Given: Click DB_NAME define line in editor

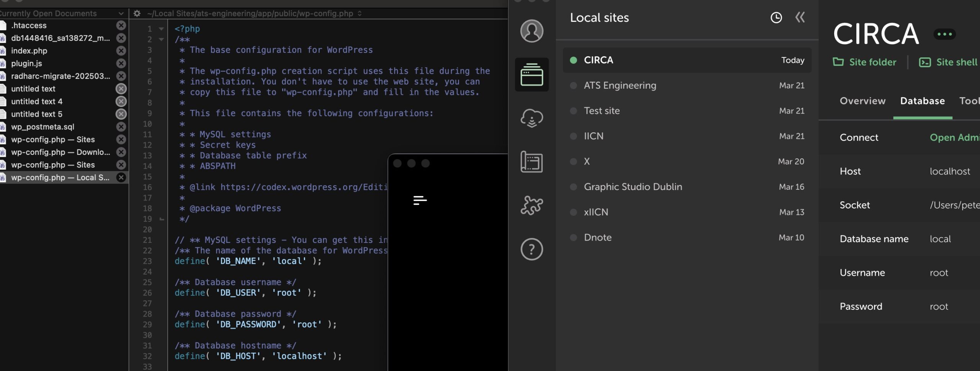Looking at the screenshot, I should click(x=248, y=261).
